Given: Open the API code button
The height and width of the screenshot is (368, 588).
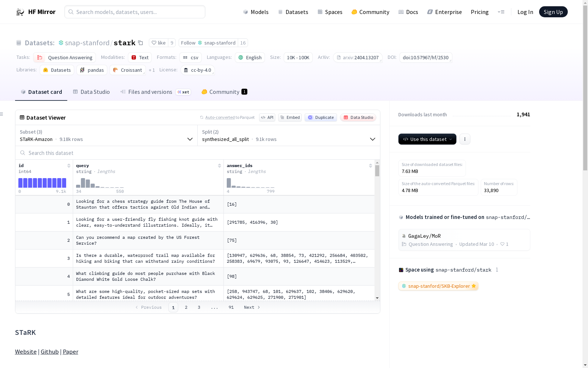Looking at the screenshot, I should pos(267,117).
